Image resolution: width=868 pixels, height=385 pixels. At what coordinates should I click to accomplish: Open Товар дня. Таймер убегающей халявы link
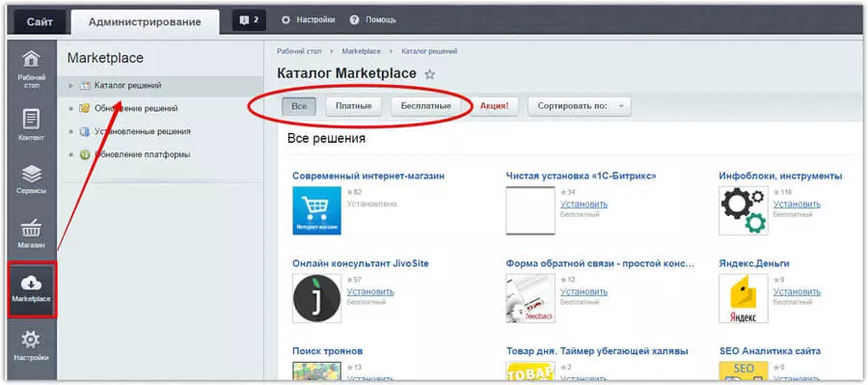[597, 351]
